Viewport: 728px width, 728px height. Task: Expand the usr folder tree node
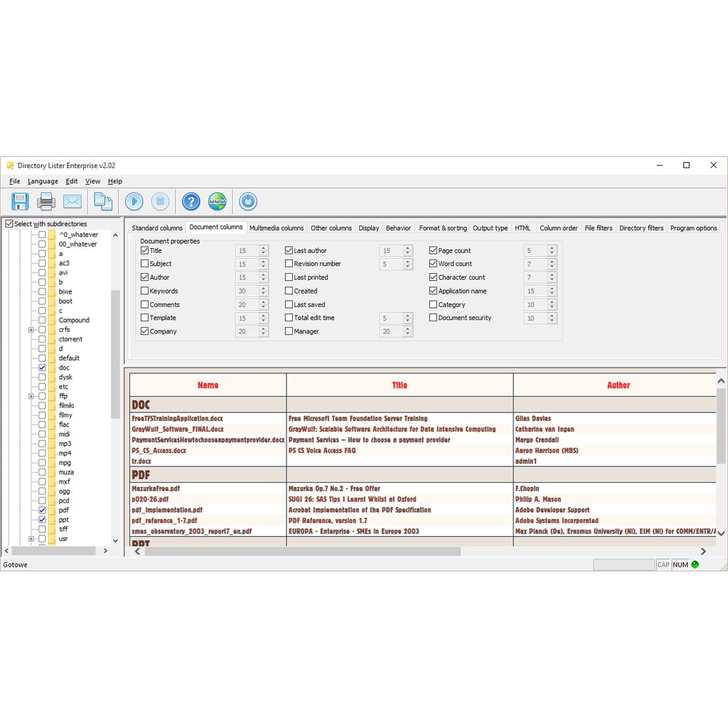click(x=31, y=539)
